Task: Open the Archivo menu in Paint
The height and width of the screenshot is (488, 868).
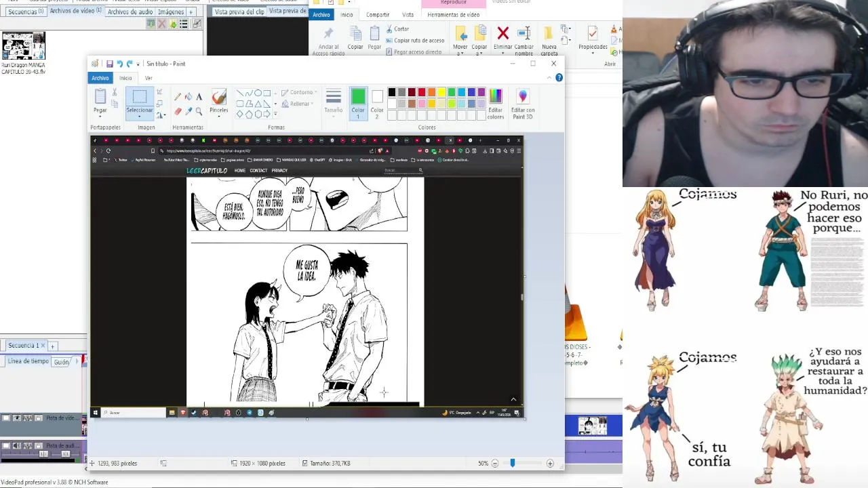Action: [100, 78]
